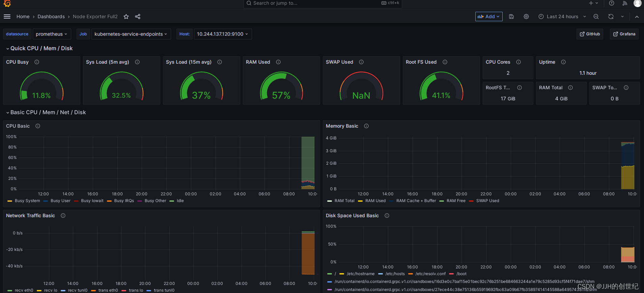Viewport: 644px width, 293px height.
Task: Toggle Busy System series in CPU legend
Action: pos(27,201)
